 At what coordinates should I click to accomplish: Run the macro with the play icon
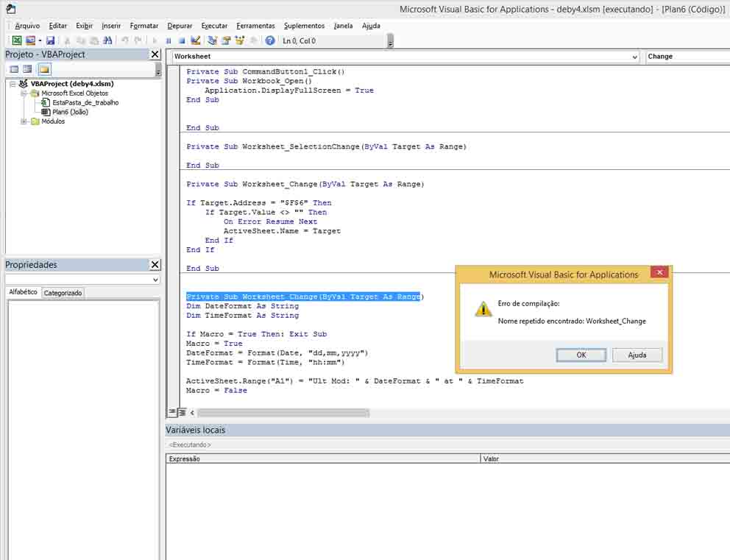155,40
